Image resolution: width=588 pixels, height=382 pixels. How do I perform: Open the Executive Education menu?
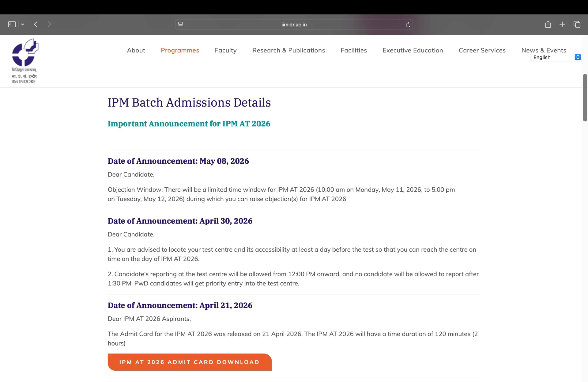[413, 50]
